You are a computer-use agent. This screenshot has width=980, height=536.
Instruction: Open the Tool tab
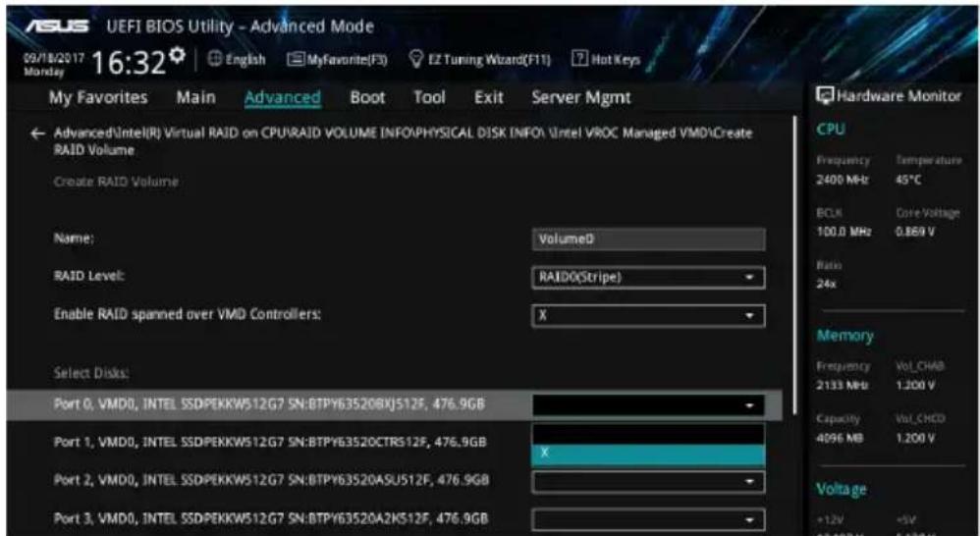point(429,97)
